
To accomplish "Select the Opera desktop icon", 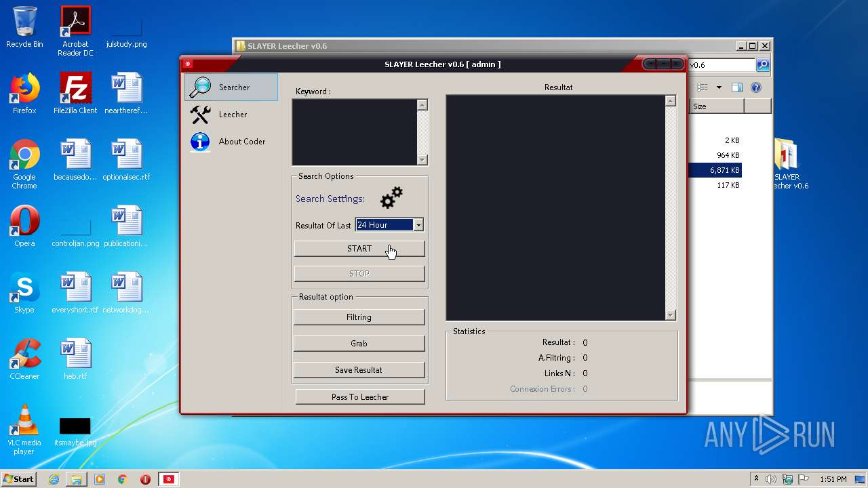I will 24,226.
